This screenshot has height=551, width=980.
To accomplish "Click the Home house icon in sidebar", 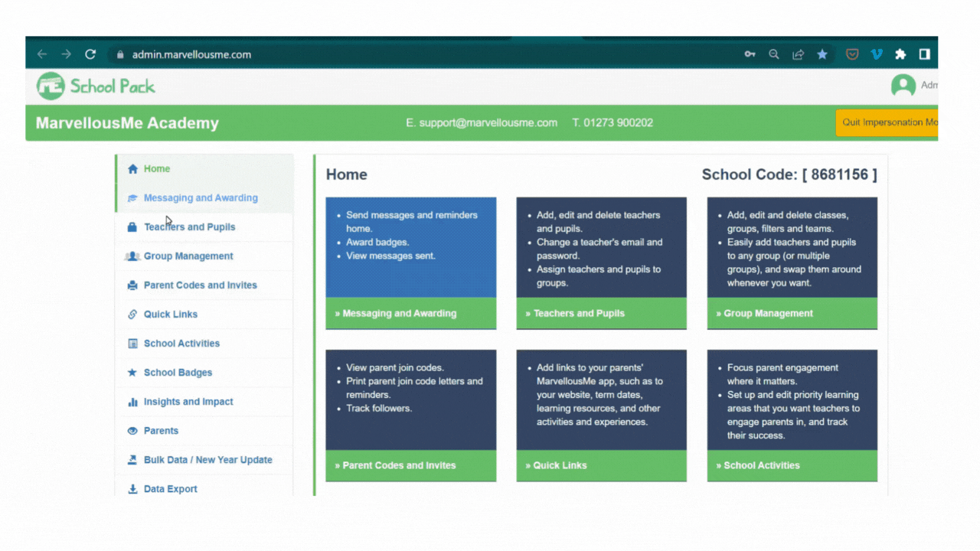I will coord(132,169).
